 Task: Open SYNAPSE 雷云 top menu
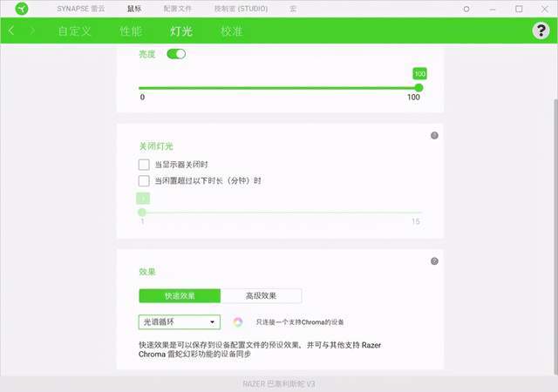pos(81,9)
